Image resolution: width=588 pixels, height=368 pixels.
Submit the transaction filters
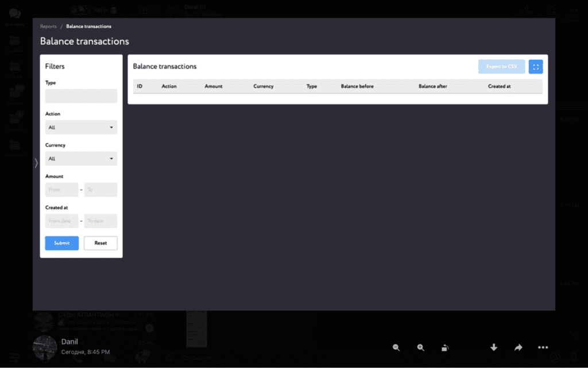coord(61,243)
